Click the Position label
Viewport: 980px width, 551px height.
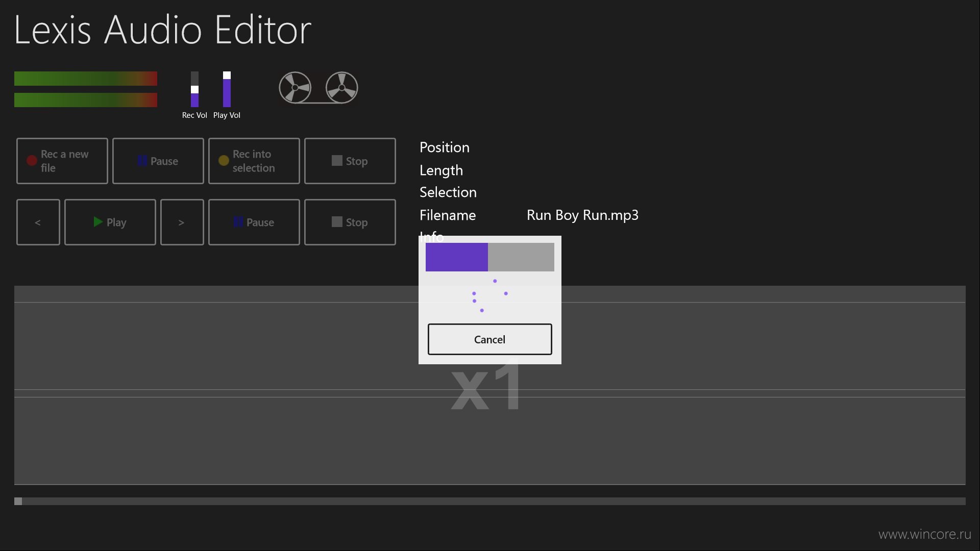tap(445, 147)
